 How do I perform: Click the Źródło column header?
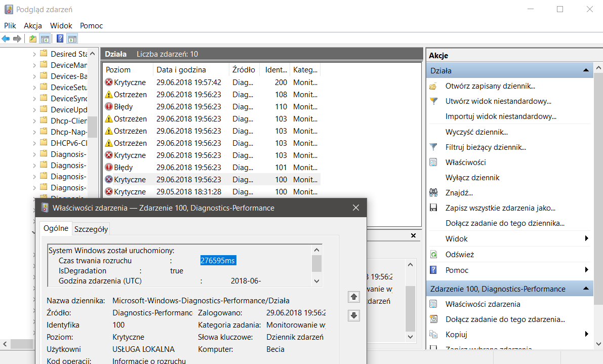(244, 70)
